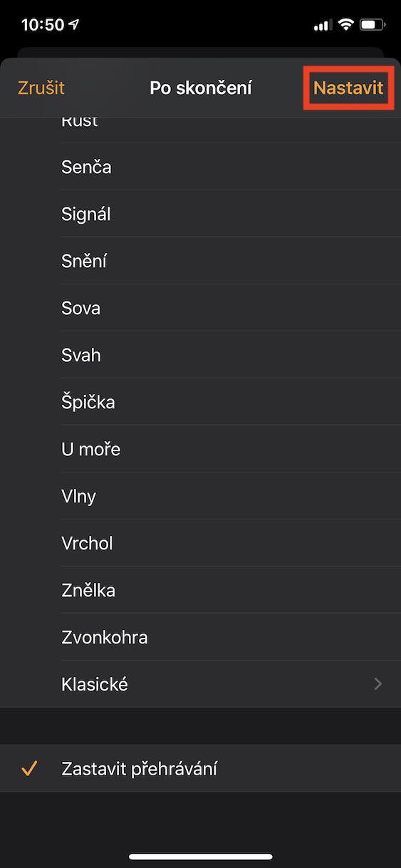Tap Zrušit to cancel
Viewport: 401px width, 868px height.
coord(41,88)
